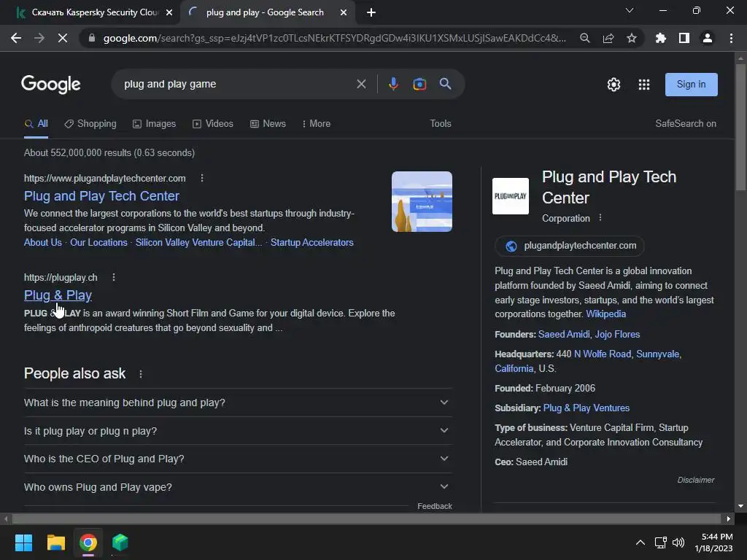Open the Tools search options
Screen dimensions: 747x560
pyautogui.click(x=440, y=123)
